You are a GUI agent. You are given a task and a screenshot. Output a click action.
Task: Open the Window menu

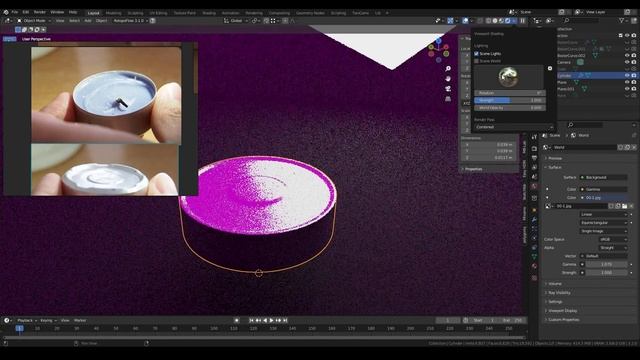click(57, 12)
